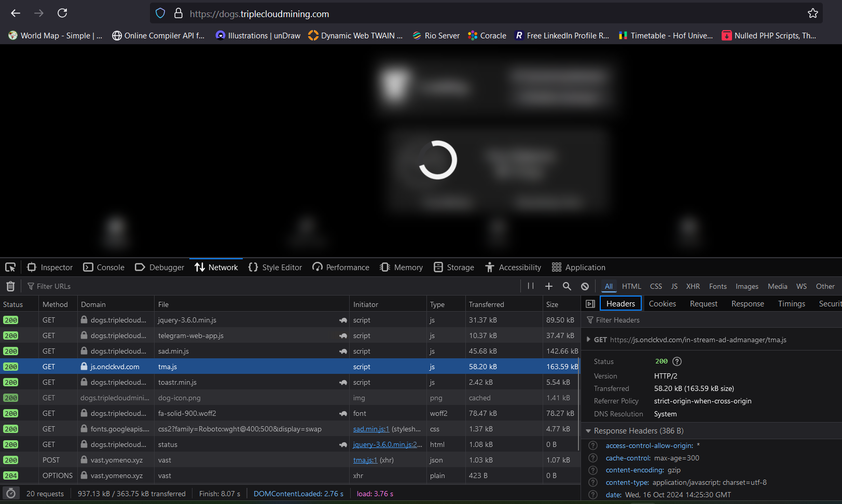This screenshot has width=842, height=504.
Task: Open network search magnifier
Action: click(567, 286)
